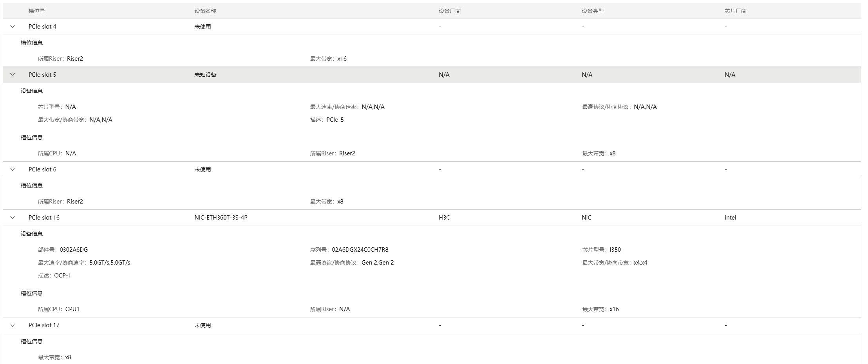Click the NIC-ETH360T-3S-4P device name

tap(221, 218)
